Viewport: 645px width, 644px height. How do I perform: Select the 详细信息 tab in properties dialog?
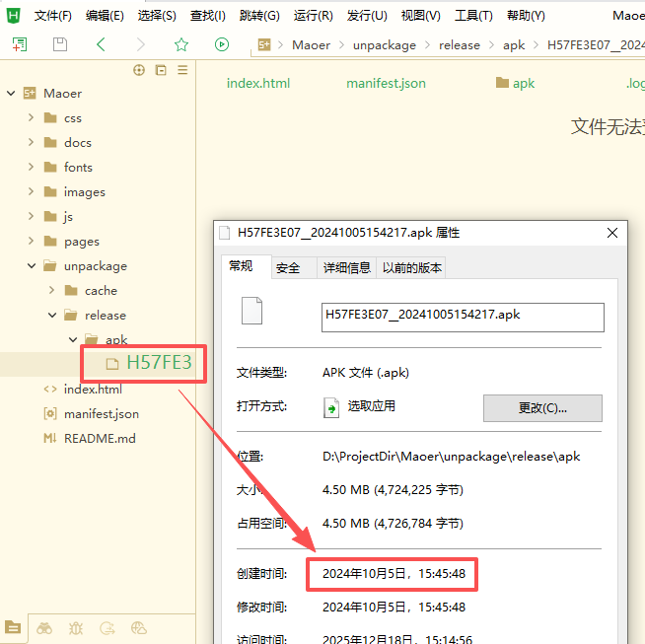(346, 268)
